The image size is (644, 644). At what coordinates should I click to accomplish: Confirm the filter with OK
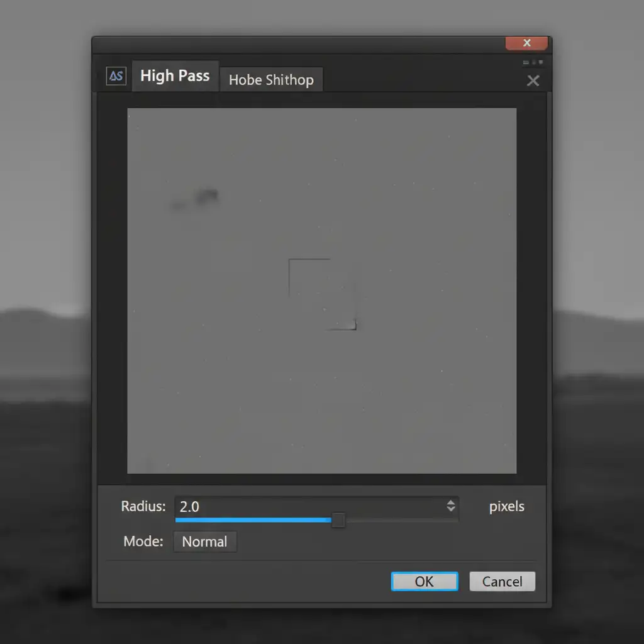click(425, 582)
